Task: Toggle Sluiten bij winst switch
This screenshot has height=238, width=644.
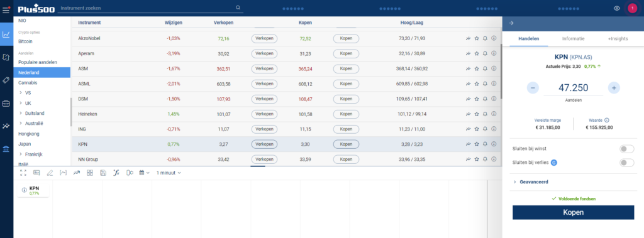Action: pos(627,149)
